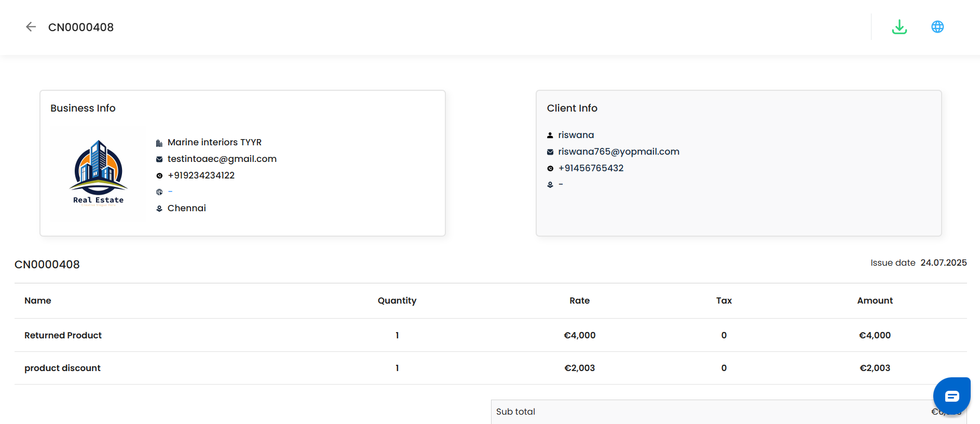This screenshot has width=980, height=424.
Task: Click the issue date 24.07.2025
Action: click(943, 263)
